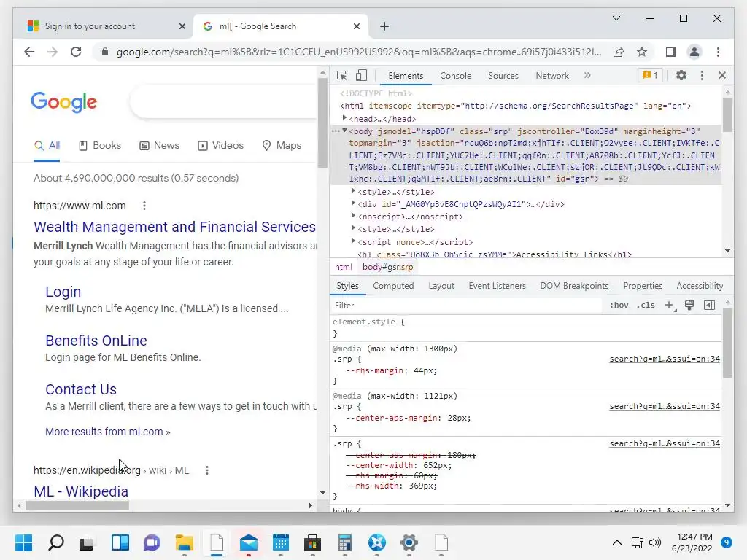
Task: Toggle rendering emulations paintbrush icon
Action: point(689,305)
